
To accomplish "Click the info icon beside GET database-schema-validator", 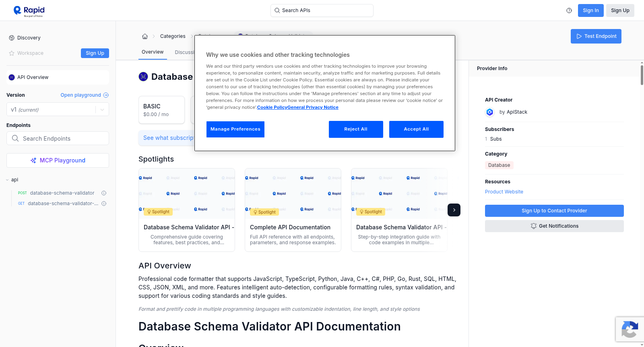I will [x=104, y=204].
